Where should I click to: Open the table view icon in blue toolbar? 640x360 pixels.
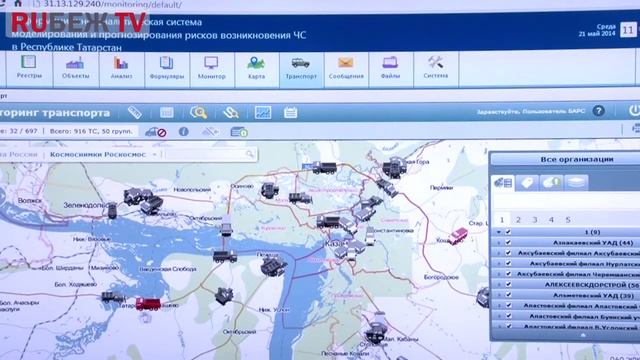point(167,112)
